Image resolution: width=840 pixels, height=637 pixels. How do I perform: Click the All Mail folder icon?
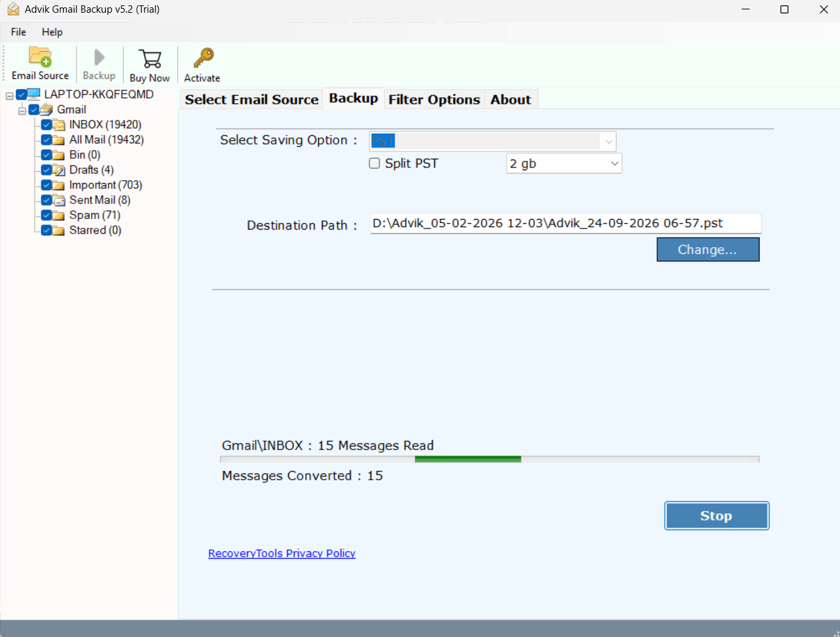60,140
